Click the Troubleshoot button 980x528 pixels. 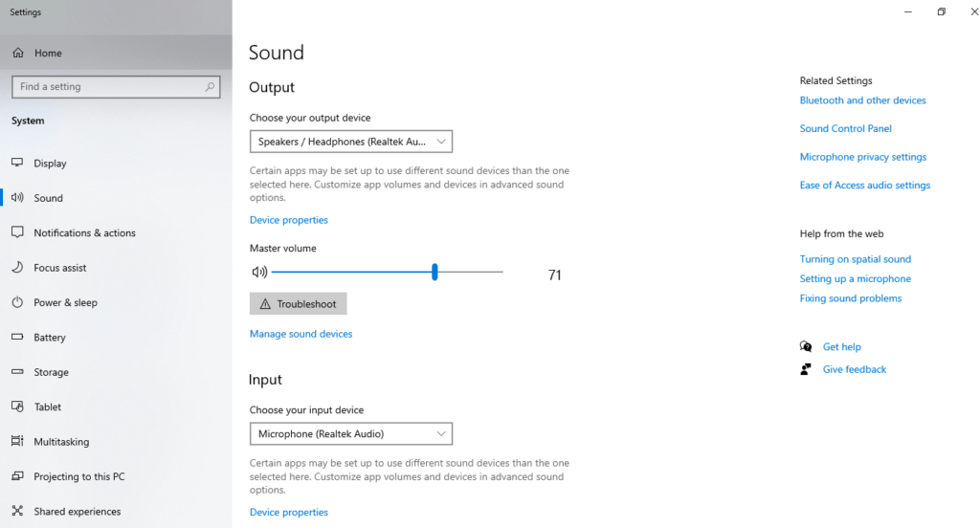pyautogui.click(x=299, y=303)
